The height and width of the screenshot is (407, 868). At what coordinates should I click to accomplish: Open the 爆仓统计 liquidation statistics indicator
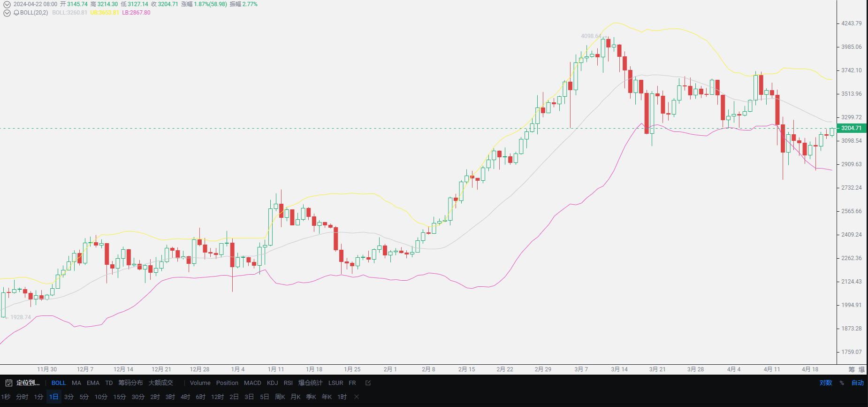(x=310, y=383)
